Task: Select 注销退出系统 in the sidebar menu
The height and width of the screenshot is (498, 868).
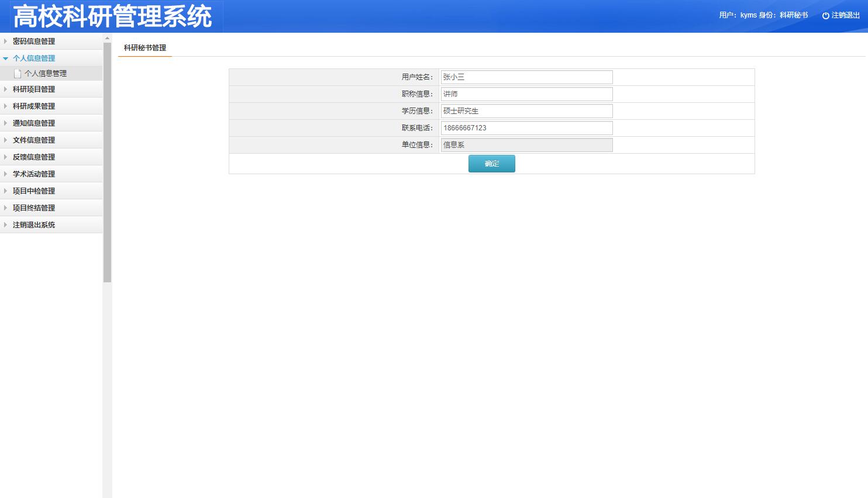Action: (33, 224)
